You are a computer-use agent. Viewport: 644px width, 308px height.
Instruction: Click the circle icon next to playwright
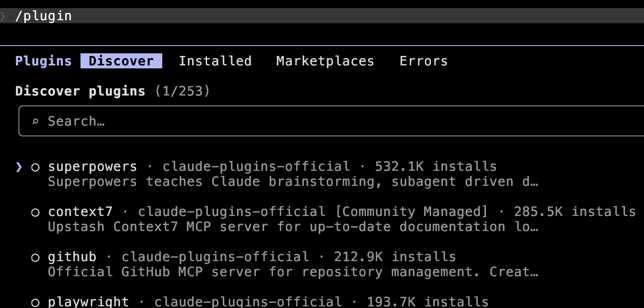pos(35,302)
